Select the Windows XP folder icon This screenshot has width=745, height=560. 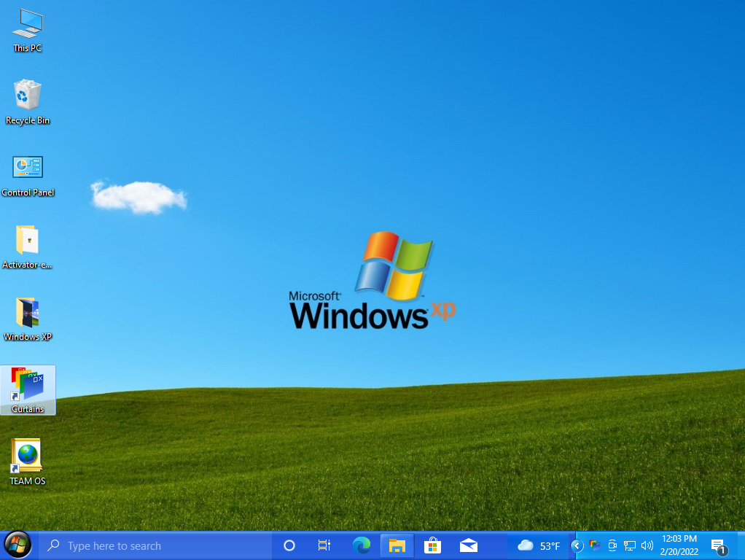pos(28,319)
